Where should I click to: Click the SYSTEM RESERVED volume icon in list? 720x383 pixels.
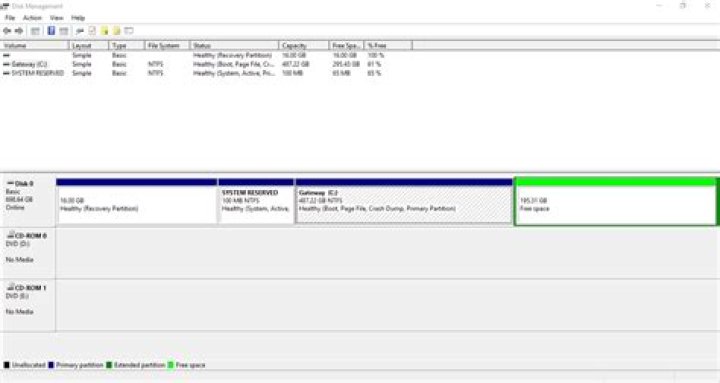(x=6, y=73)
